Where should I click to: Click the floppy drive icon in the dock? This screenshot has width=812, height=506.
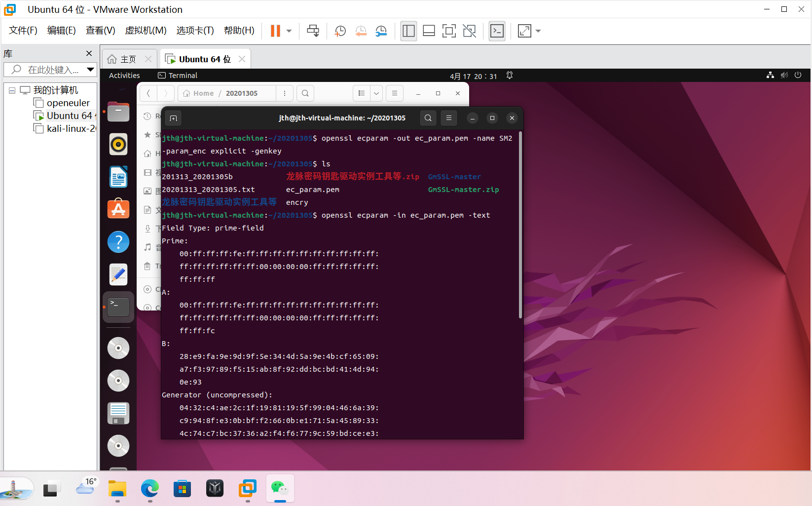[x=118, y=413]
